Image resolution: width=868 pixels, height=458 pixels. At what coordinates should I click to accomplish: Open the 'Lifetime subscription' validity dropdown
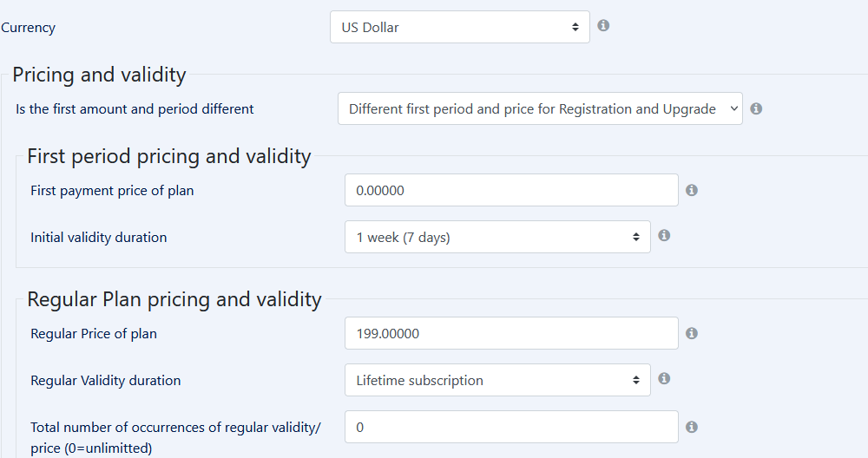tap(497, 380)
